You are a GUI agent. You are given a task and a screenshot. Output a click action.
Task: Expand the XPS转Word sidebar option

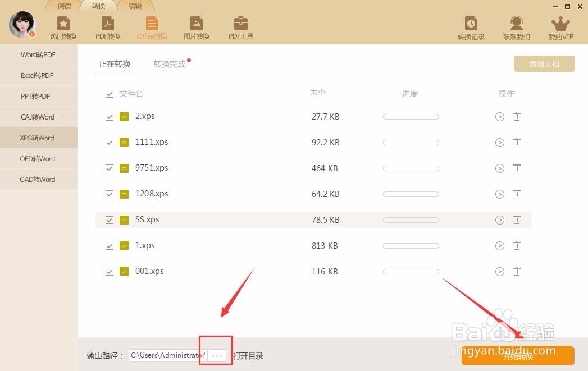[38, 138]
